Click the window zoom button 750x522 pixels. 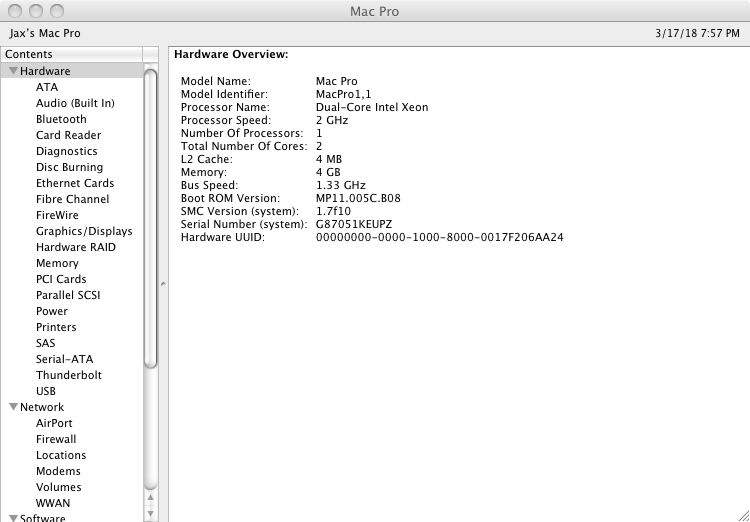click(57, 11)
